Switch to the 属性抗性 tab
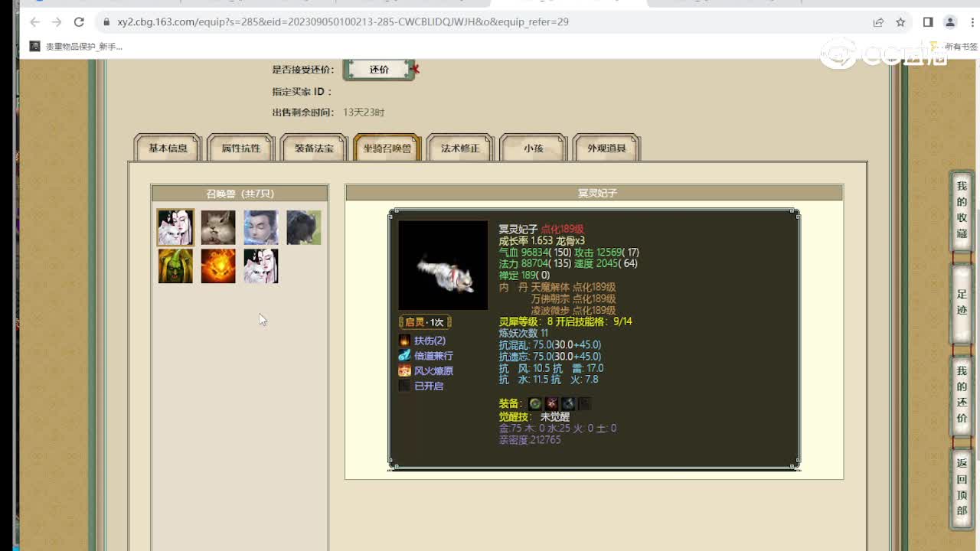 (241, 148)
